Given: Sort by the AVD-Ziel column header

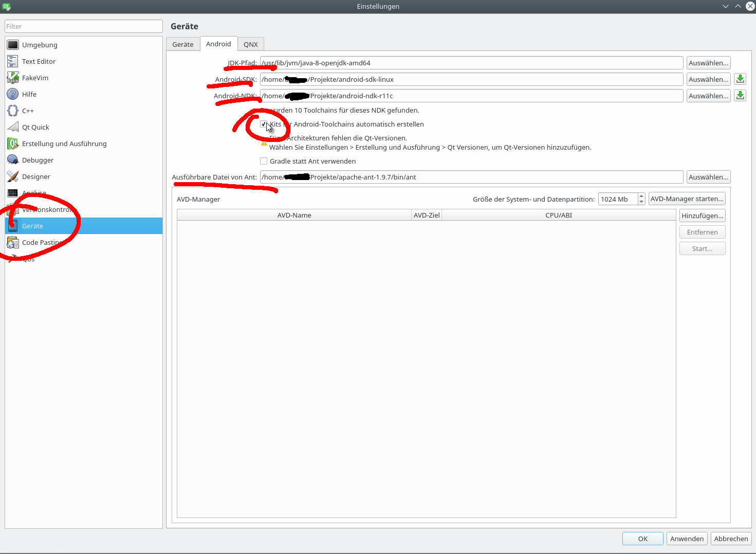Looking at the screenshot, I should tap(427, 215).
